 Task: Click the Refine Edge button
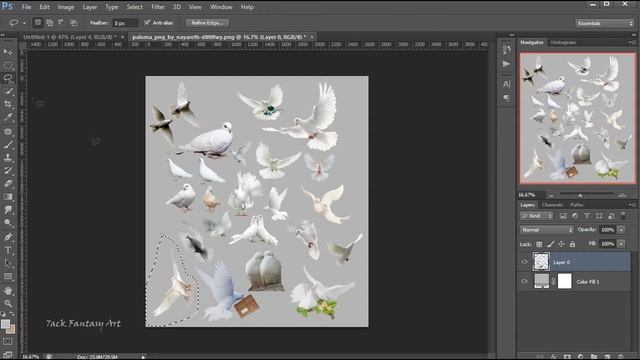[x=207, y=23]
